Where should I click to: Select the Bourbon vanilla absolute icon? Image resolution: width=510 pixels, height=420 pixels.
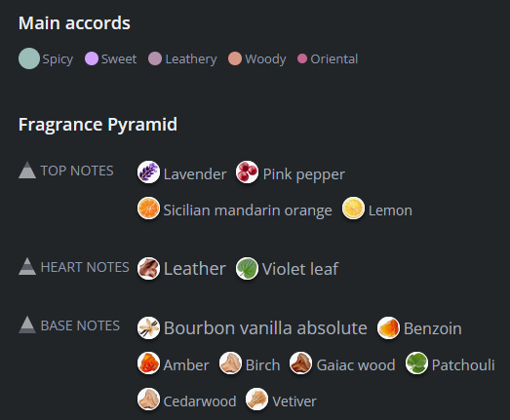(x=148, y=327)
